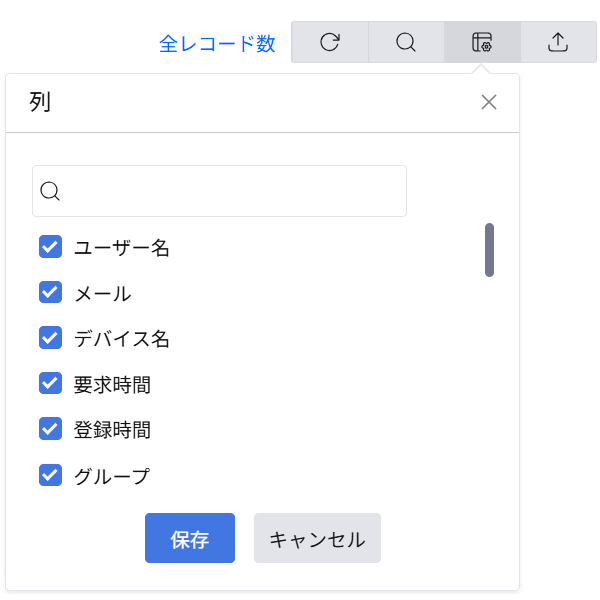Uncheck the ユーザー名 checkbox
Screen dimensions: 600x600
[50, 247]
